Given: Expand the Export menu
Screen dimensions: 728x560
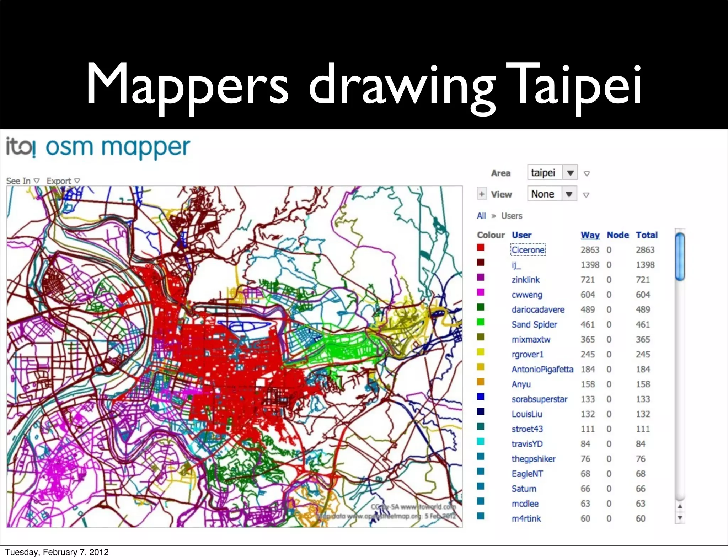Looking at the screenshot, I should coord(63,181).
